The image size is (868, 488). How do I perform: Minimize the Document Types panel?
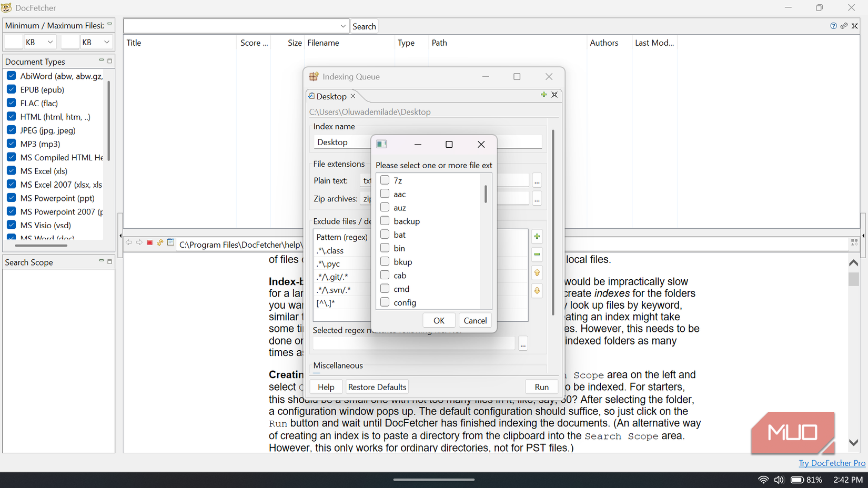tap(101, 61)
